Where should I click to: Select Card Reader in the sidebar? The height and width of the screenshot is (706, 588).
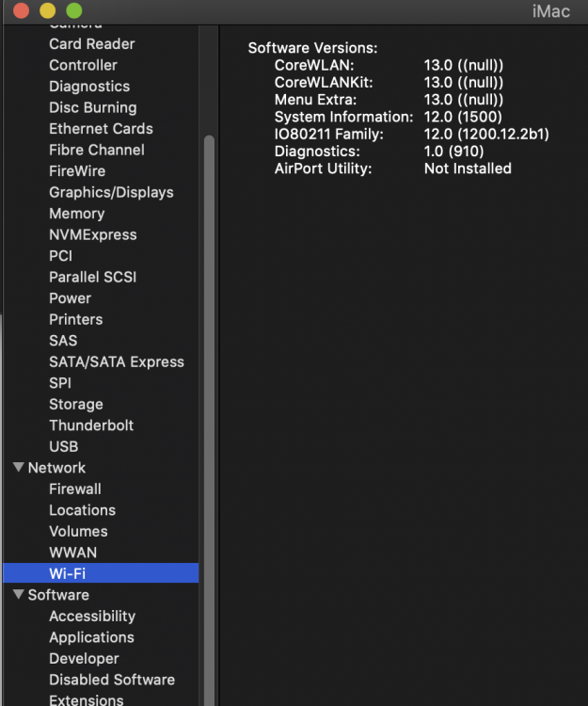point(92,44)
